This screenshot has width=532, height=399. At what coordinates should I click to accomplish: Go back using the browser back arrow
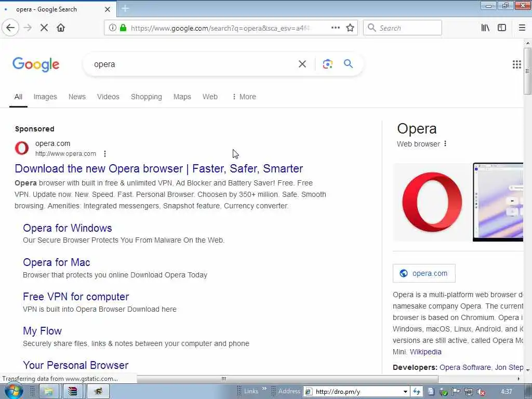10,28
